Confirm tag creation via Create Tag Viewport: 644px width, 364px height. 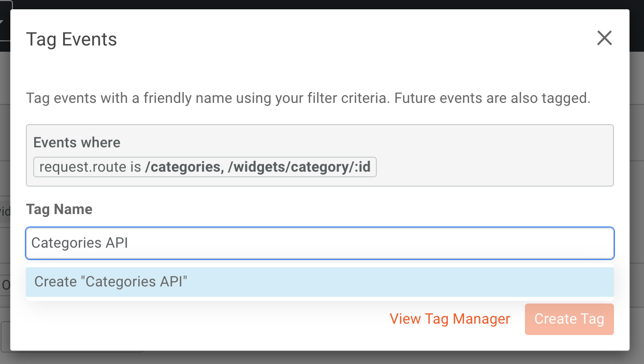569,319
